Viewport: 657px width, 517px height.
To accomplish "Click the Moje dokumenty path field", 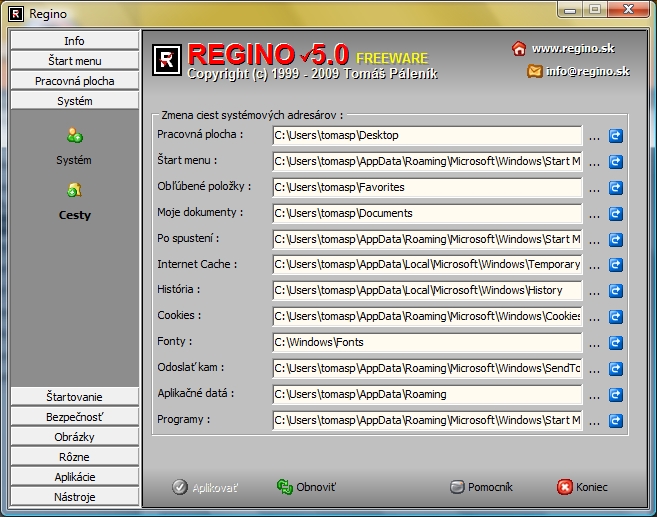I will point(427,213).
